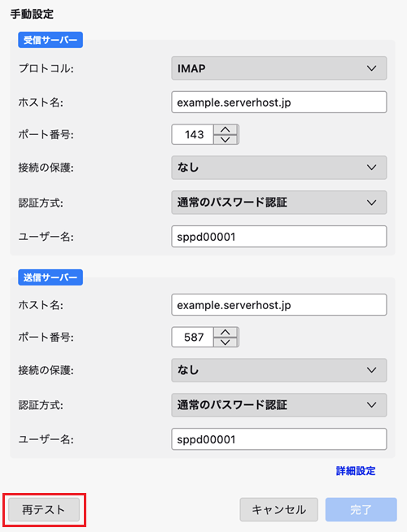Open incoming 認証方式 dropdown
407x532 pixels.
tap(278, 203)
